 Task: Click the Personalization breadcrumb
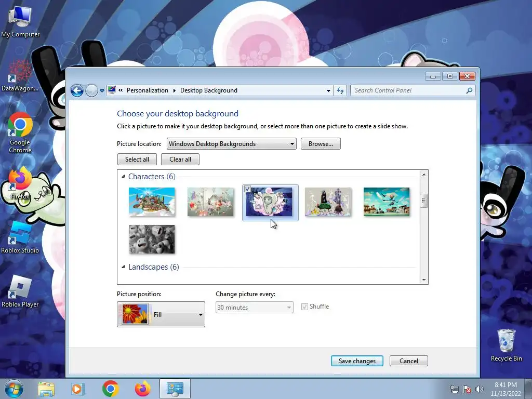(x=147, y=90)
